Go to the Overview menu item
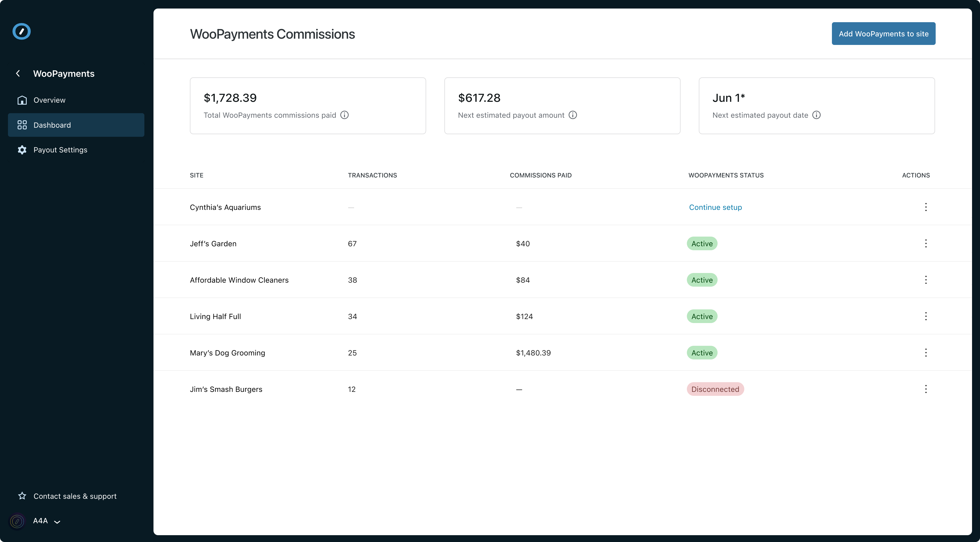The height and width of the screenshot is (542, 980). click(49, 100)
